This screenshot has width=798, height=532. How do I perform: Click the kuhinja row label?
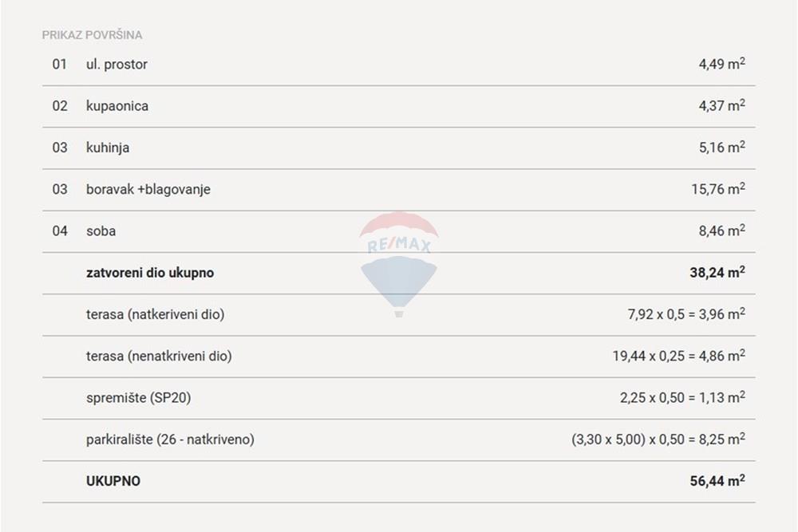coord(108,148)
